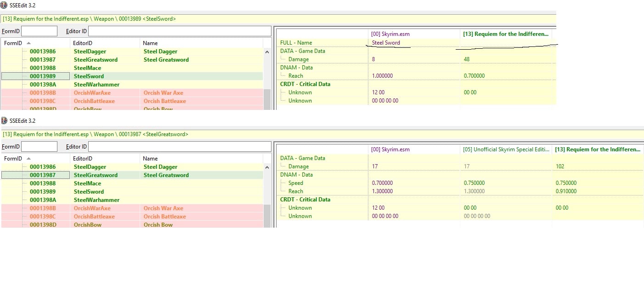Select SteelMace row 00013988 in upper window
The width and height of the screenshot is (644, 298).
[132, 68]
